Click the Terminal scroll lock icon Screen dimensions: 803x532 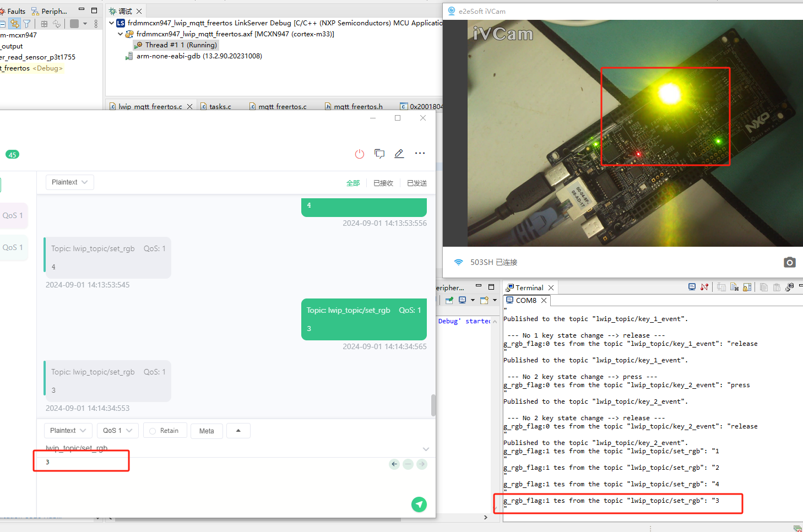(747, 287)
